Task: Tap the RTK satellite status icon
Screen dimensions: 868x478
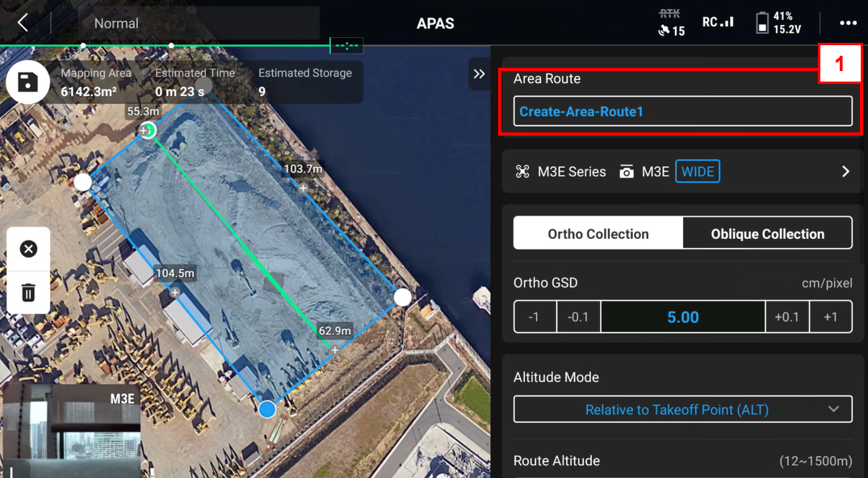Action: [671, 23]
